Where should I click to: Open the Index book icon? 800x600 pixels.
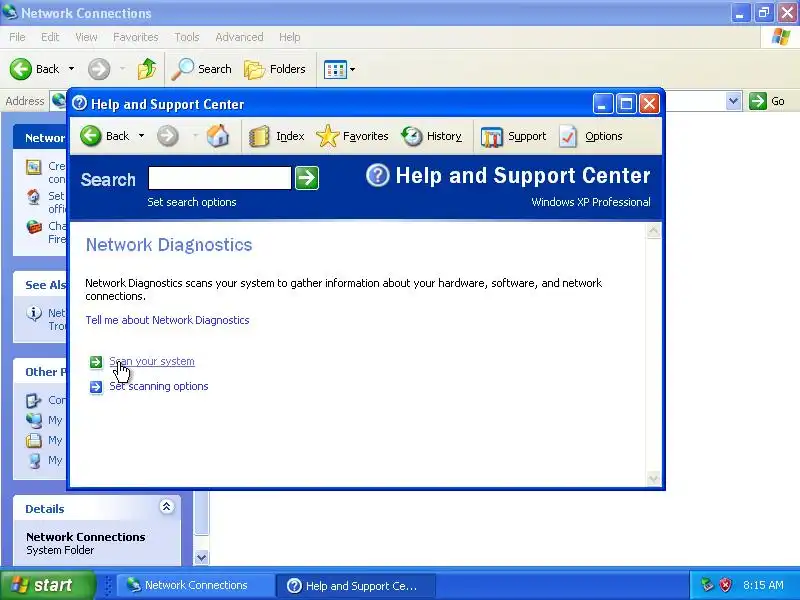click(259, 136)
